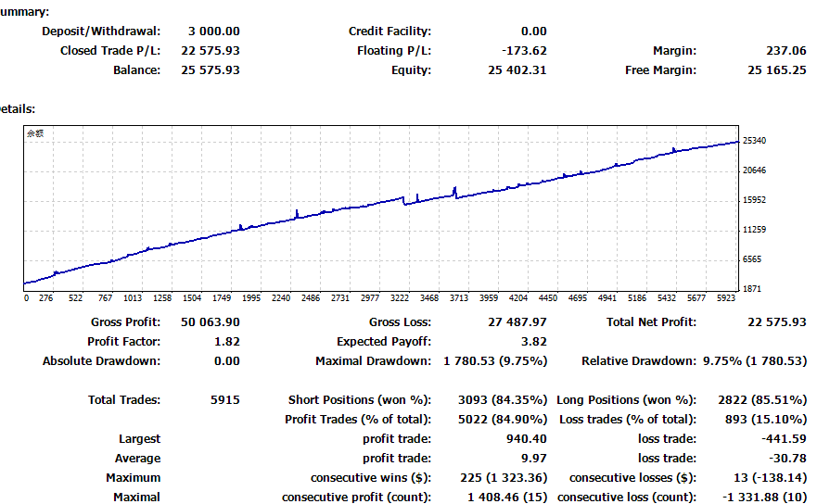
Task: Select largest loss trade value -441.59
Action: point(784,439)
